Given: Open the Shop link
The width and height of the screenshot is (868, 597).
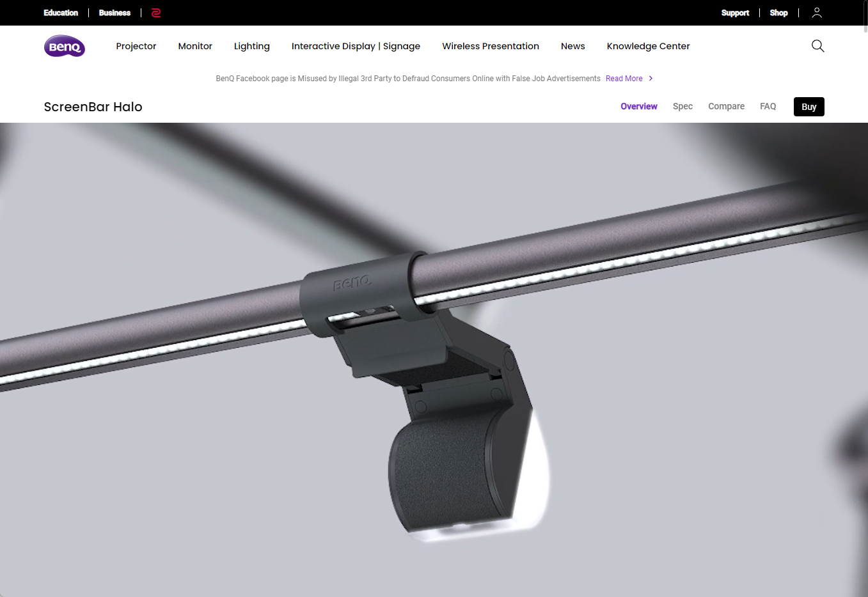Looking at the screenshot, I should (x=778, y=13).
